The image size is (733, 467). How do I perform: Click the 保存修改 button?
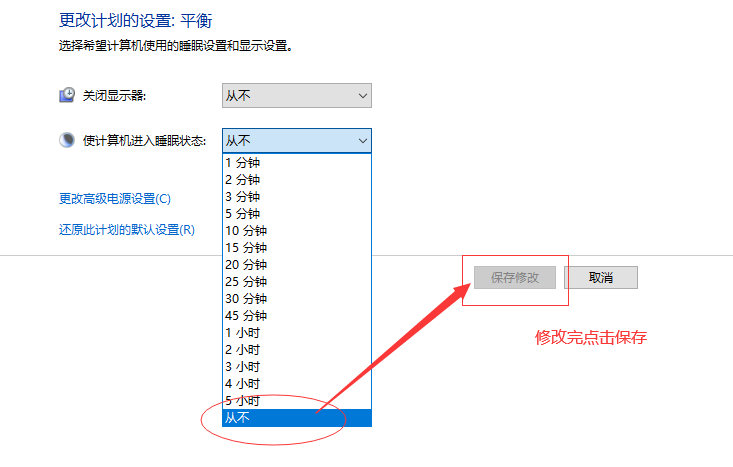pos(515,278)
